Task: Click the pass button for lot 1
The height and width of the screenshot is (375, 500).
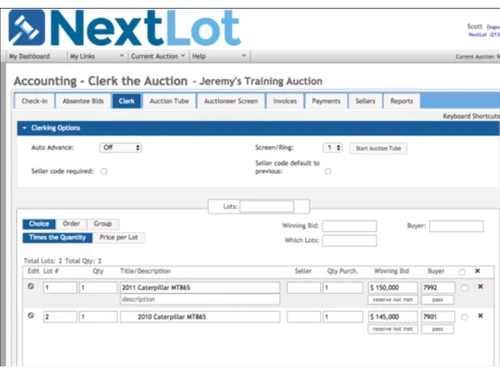Action: 437,300
